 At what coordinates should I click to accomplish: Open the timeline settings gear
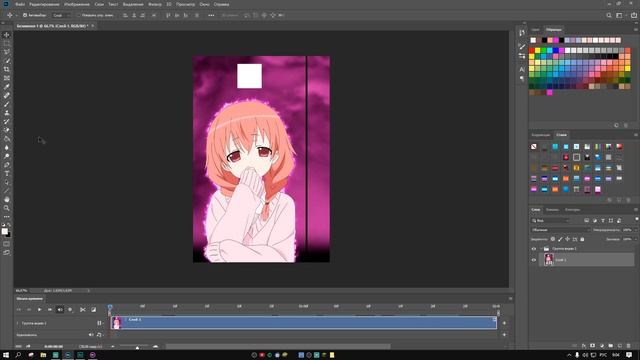point(70,310)
